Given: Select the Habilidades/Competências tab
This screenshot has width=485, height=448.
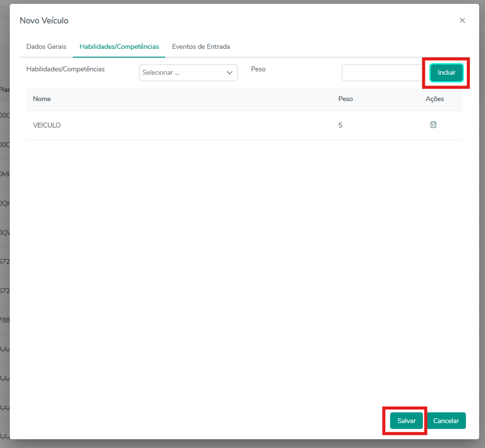Looking at the screenshot, I should click(x=119, y=47).
